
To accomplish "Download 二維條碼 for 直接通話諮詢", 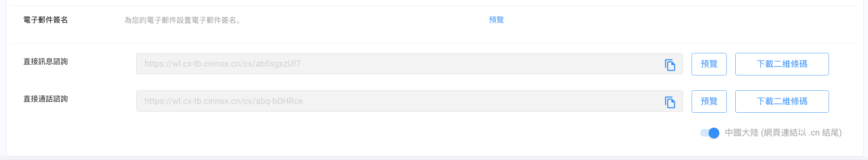I will pos(781,101).
